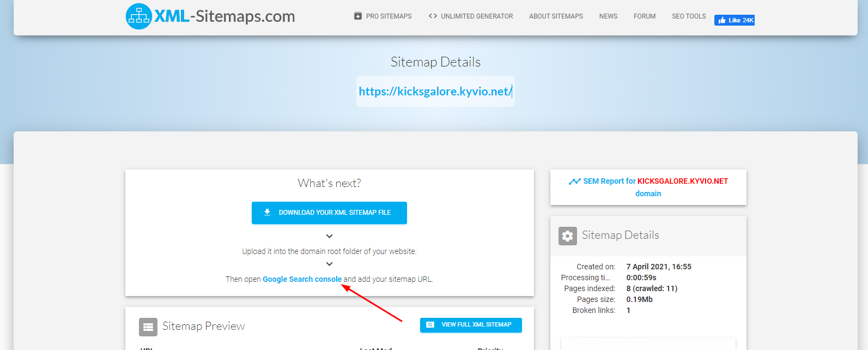Select the '0.19Mb' pages size value

tap(639, 299)
